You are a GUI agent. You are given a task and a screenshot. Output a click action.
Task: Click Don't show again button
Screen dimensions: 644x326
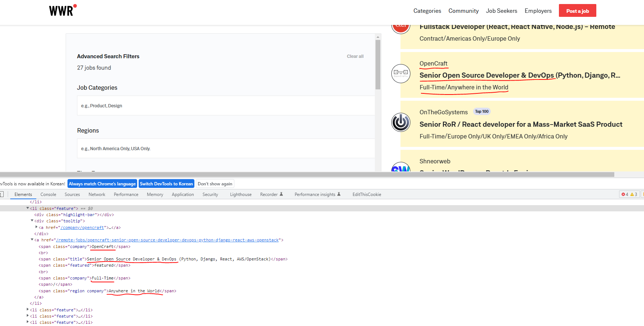coord(215,184)
